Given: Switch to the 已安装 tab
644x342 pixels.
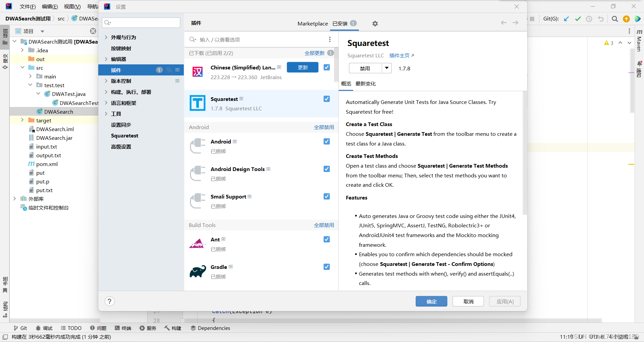Looking at the screenshot, I should pos(344,23).
